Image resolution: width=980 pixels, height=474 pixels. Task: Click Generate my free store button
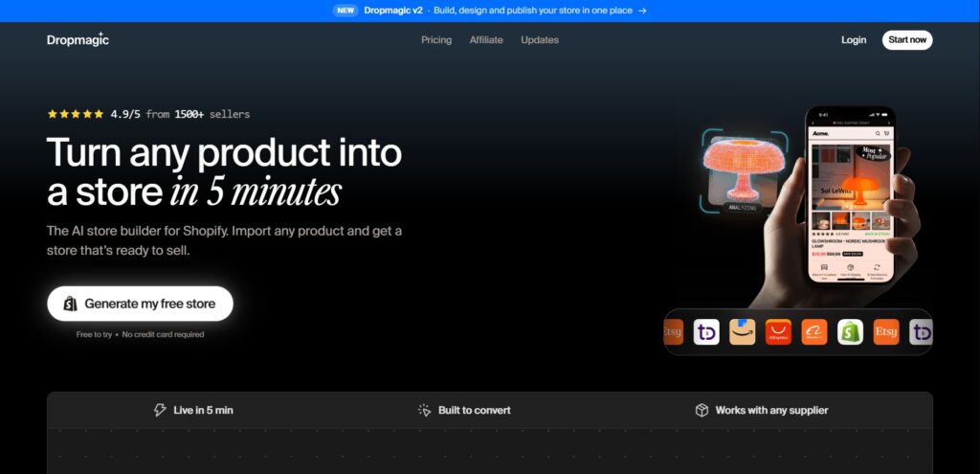140,304
